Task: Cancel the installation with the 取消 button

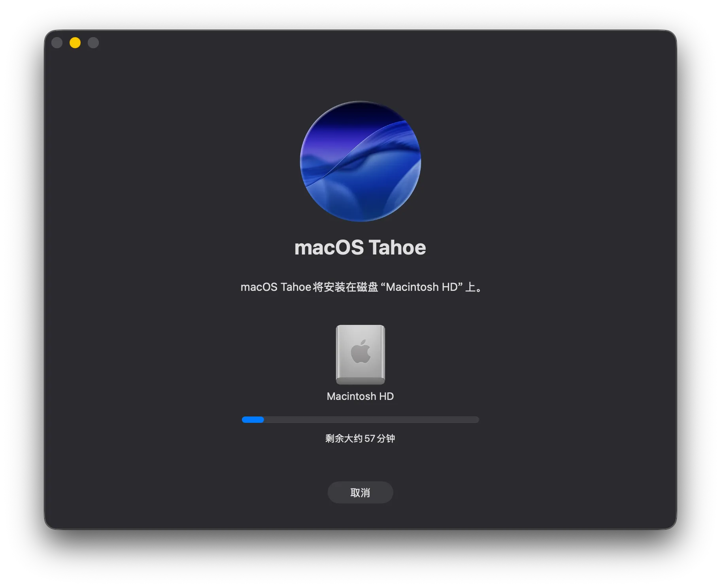Action: point(360,492)
